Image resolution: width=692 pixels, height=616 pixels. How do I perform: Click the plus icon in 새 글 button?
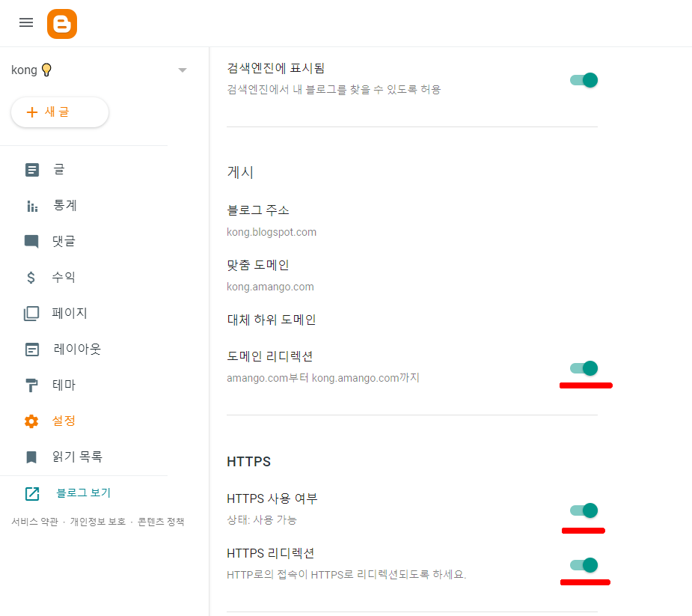[31, 112]
